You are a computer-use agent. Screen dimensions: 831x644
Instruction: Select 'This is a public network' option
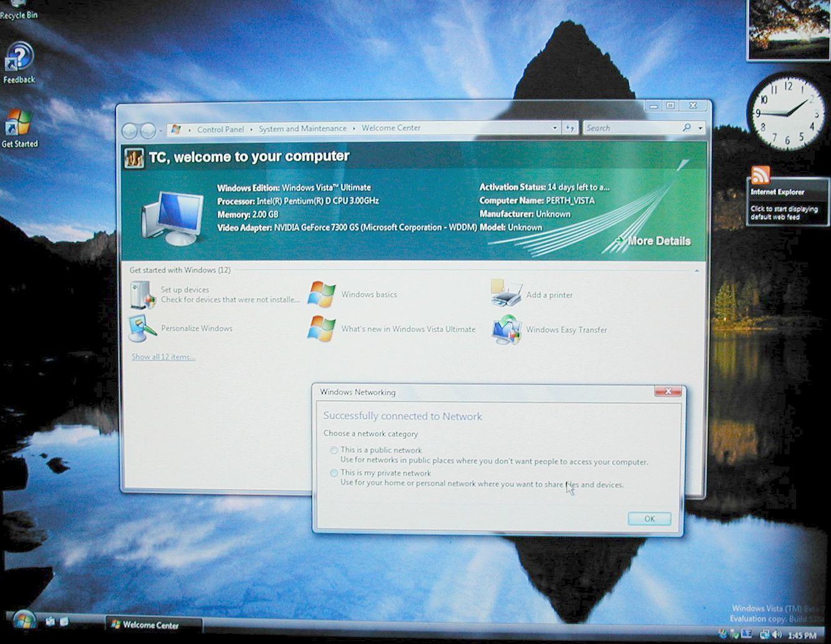tap(334, 450)
